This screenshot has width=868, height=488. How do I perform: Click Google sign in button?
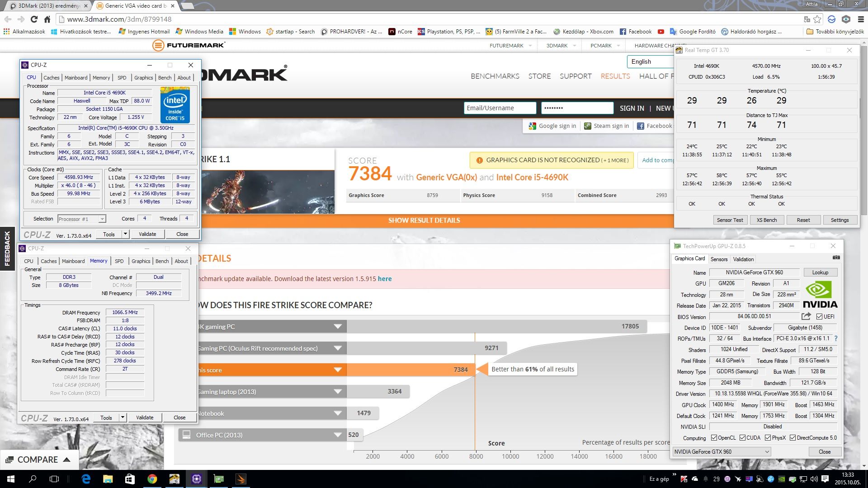[x=552, y=126]
